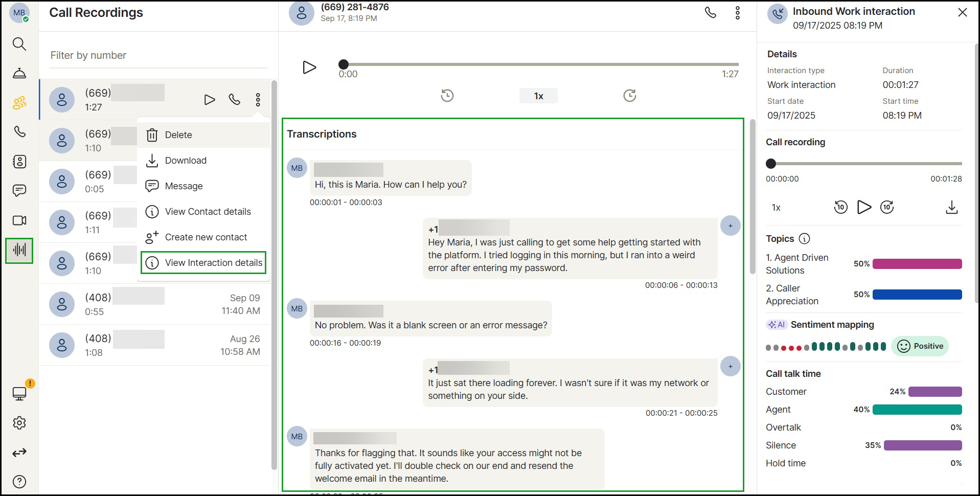Viewport: 980px width, 496px height.
Task: Change 1x playback speed in main player
Action: [x=538, y=96]
